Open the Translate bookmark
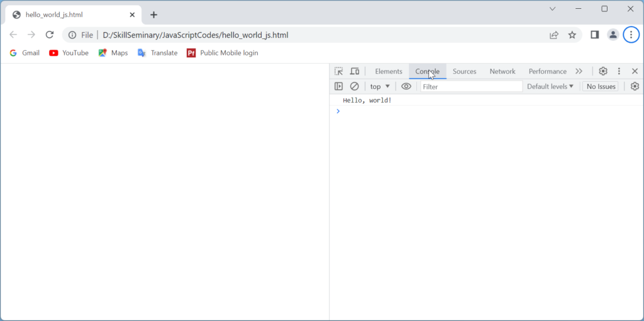The height and width of the screenshot is (321, 644). (158, 53)
